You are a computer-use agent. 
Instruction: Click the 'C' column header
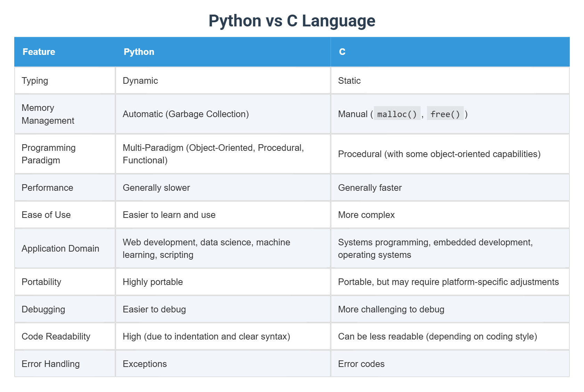450,52
